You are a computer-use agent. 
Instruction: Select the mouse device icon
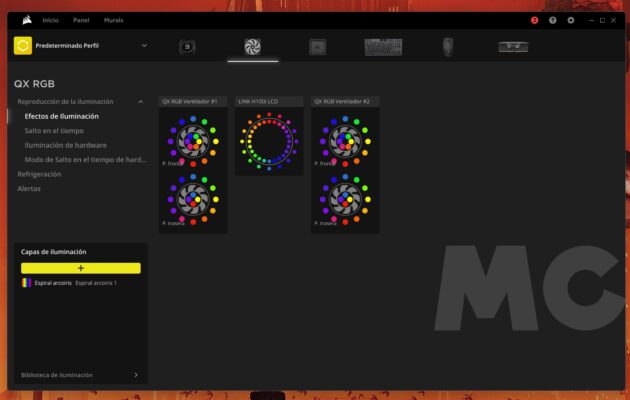448,46
